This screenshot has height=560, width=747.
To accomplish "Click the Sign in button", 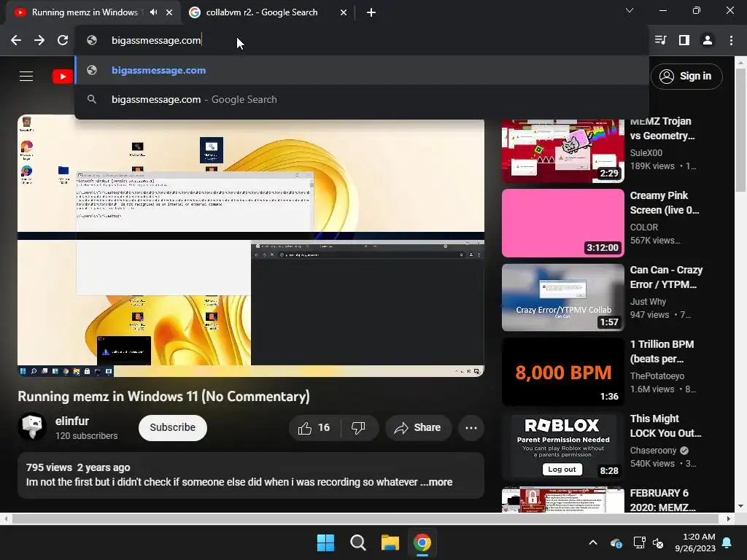I will point(686,76).
